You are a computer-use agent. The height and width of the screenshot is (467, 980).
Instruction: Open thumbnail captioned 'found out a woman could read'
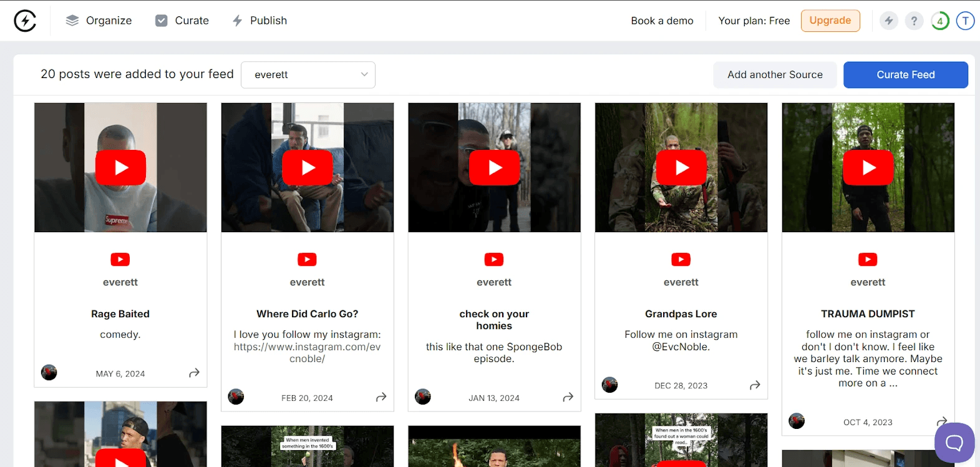coord(681,440)
